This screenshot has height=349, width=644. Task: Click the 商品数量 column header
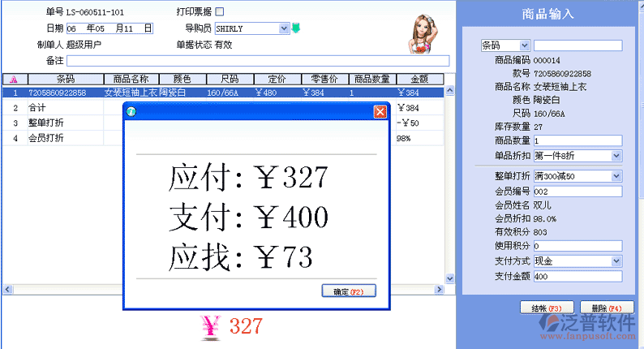tap(372, 80)
